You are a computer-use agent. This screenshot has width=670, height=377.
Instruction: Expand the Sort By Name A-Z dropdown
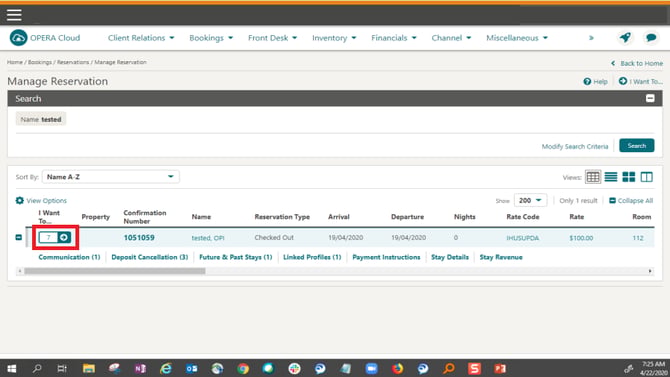[111, 177]
